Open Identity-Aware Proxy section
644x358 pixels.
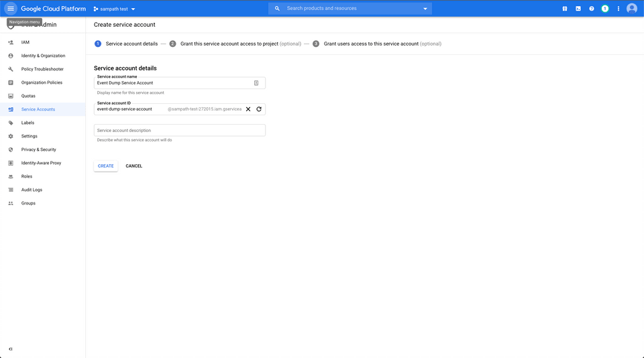(x=41, y=163)
